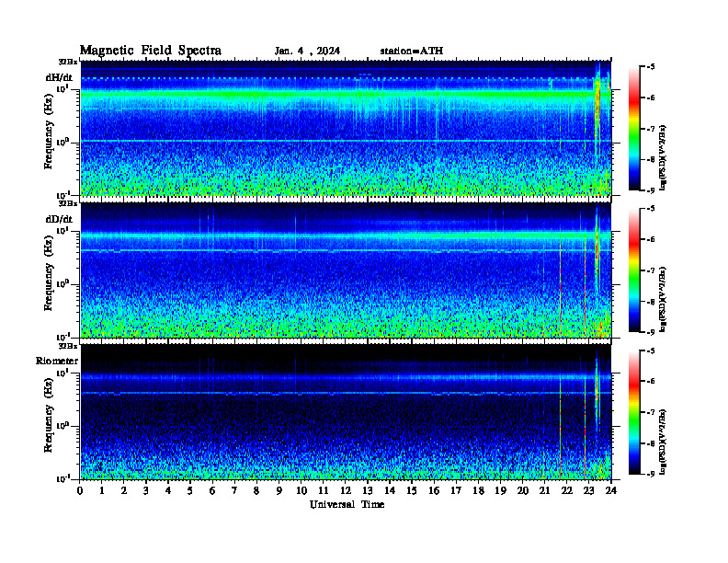The width and height of the screenshot is (728, 563).
Task: Click the '-5' value on dH/dt color bar
Action: tap(651, 67)
